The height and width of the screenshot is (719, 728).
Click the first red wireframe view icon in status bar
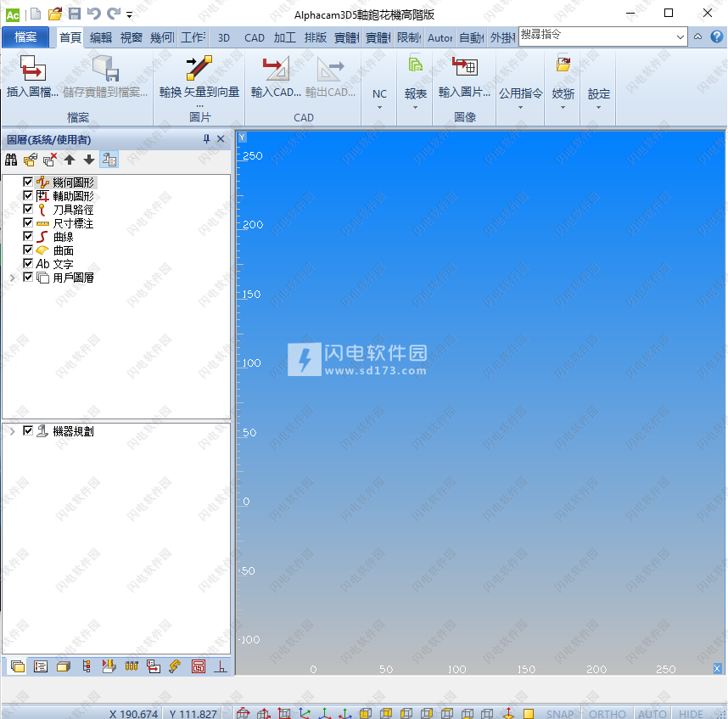pyautogui.click(x=243, y=713)
